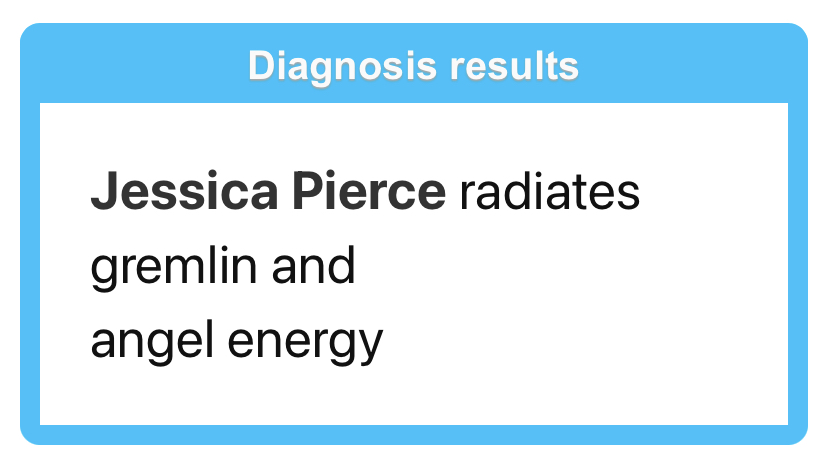Click the blue bottom border of card
The image size is (828, 459).
coord(414,435)
